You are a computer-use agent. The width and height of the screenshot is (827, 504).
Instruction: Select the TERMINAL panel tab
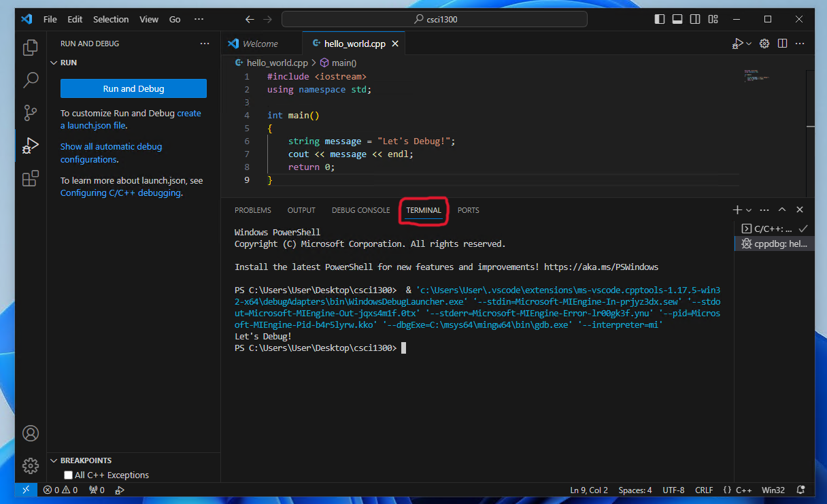(424, 210)
